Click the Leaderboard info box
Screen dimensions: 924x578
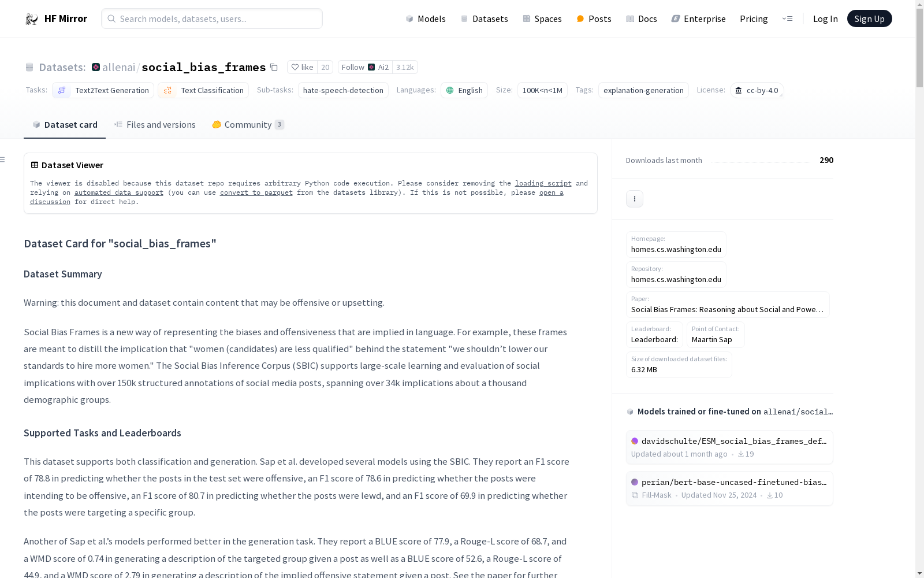tap(654, 335)
